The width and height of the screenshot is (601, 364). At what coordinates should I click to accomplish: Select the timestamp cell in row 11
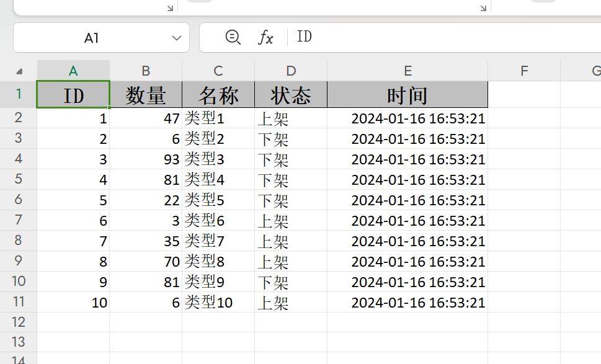pyautogui.click(x=407, y=303)
